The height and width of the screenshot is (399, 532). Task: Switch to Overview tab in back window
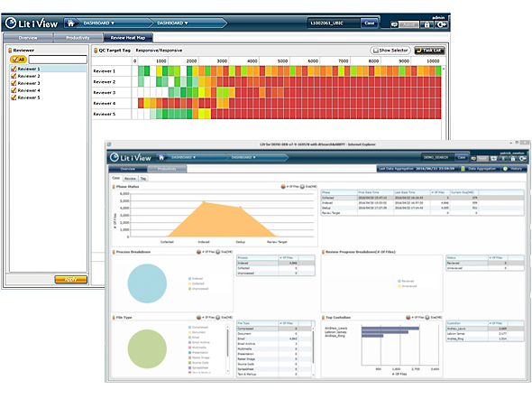coord(28,38)
